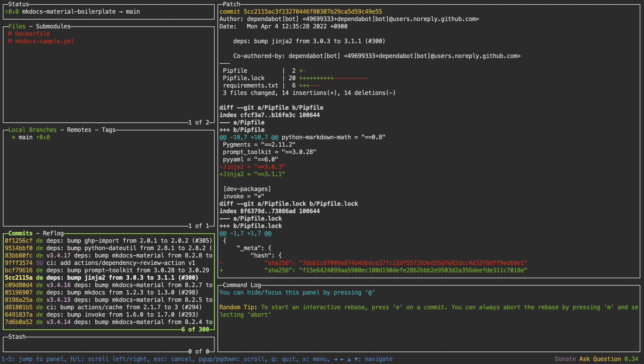This screenshot has width=644, height=364.
Task: Switch to the Remotes tab
Action: tap(79, 130)
